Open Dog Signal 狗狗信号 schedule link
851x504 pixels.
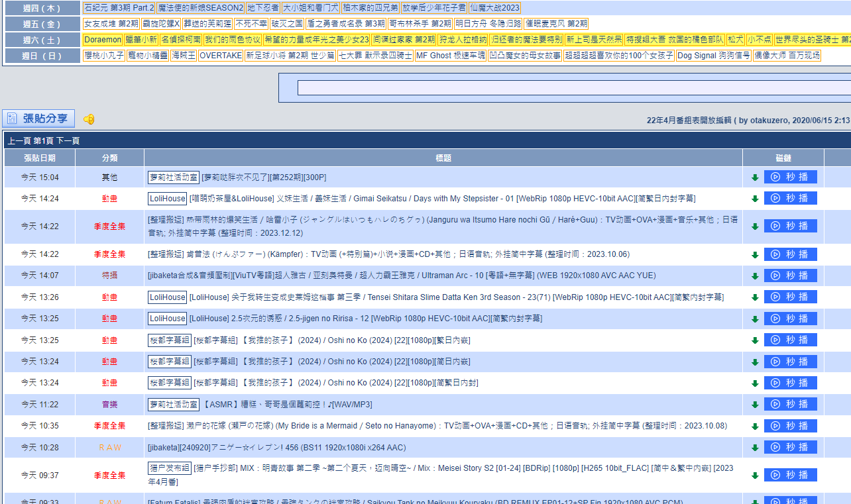click(714, 56)
